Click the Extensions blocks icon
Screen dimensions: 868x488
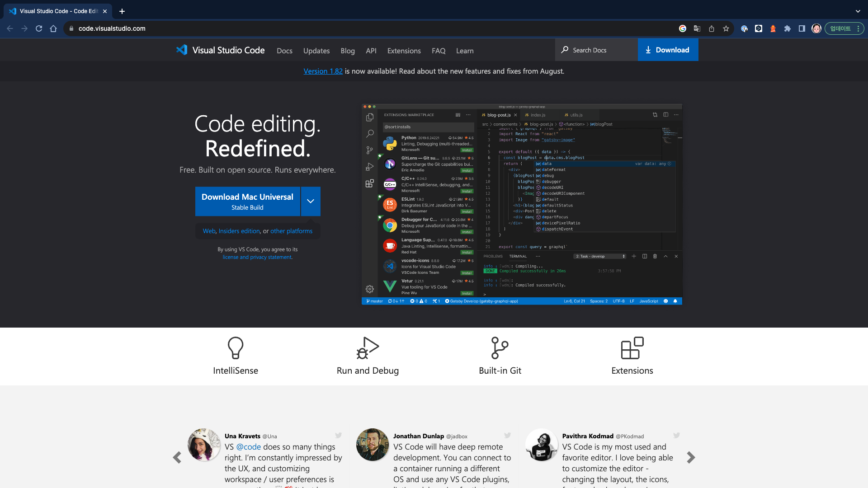point(632,348)
